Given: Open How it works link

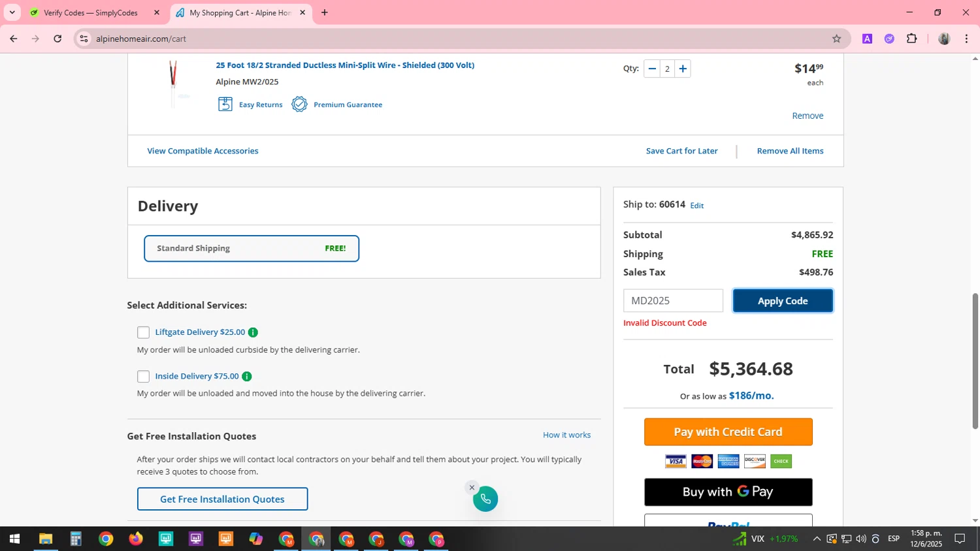Looking at the screenshot, I should coord(566,435).
